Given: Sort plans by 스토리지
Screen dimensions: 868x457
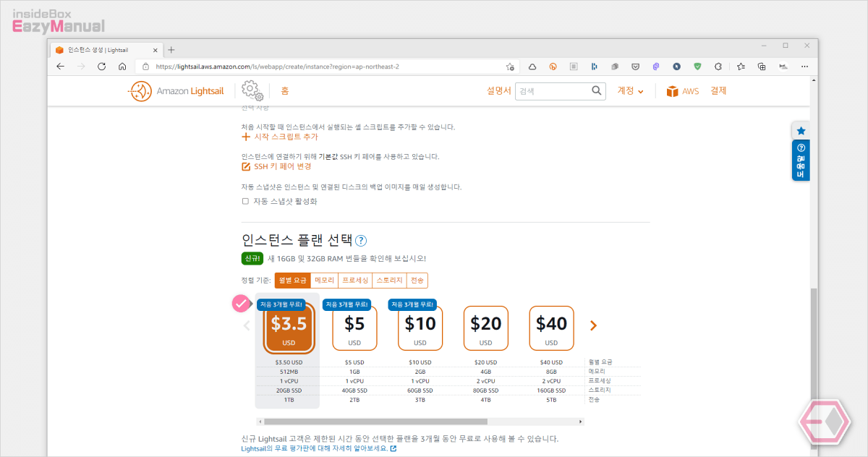Looking at the screenshot, I should coord(390,281).
